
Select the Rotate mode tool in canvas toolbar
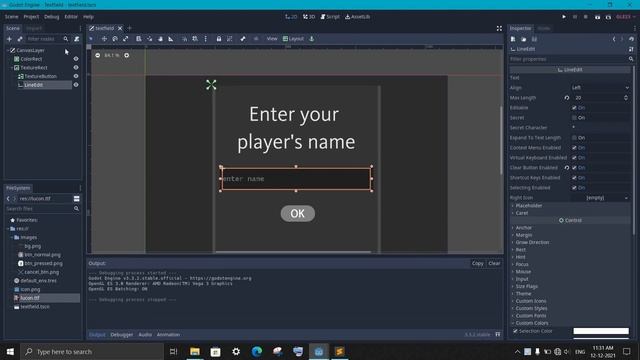(x=115, y=39)
